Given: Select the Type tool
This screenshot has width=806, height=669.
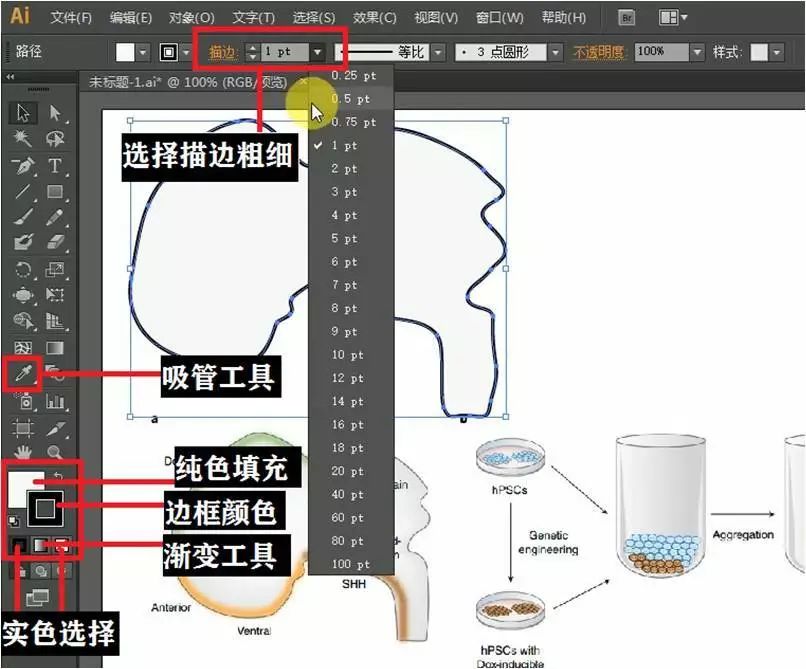Looking at the screenshot, I should [55, 165].
